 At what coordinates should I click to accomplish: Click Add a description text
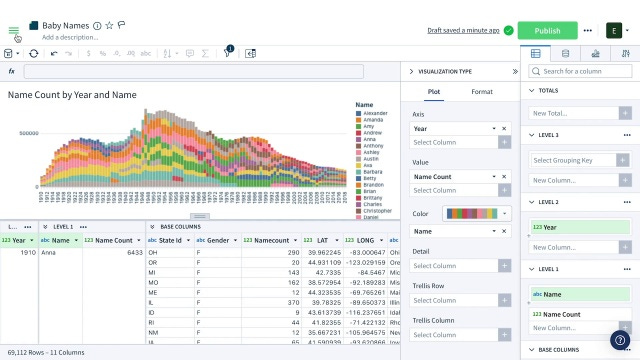pos(70,37)
